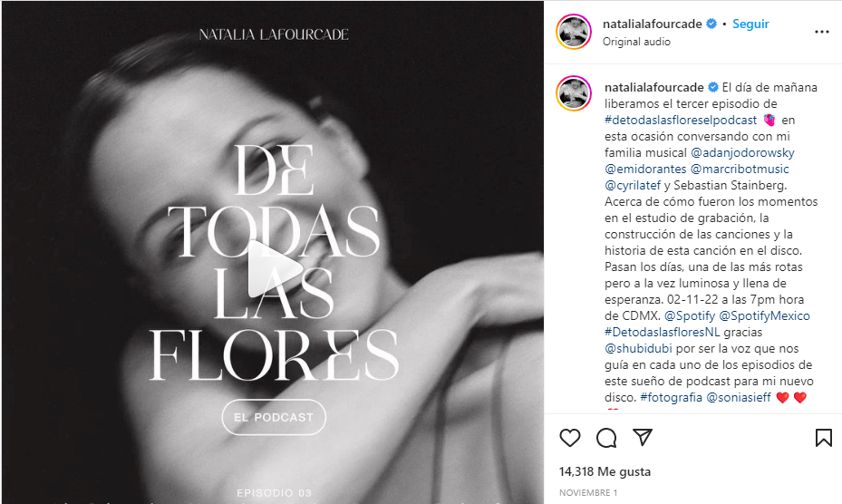Open the @SpotifyMexico mention
Image resolution: width=842 pixels, height=504 pixels.
tap(764, 315)
